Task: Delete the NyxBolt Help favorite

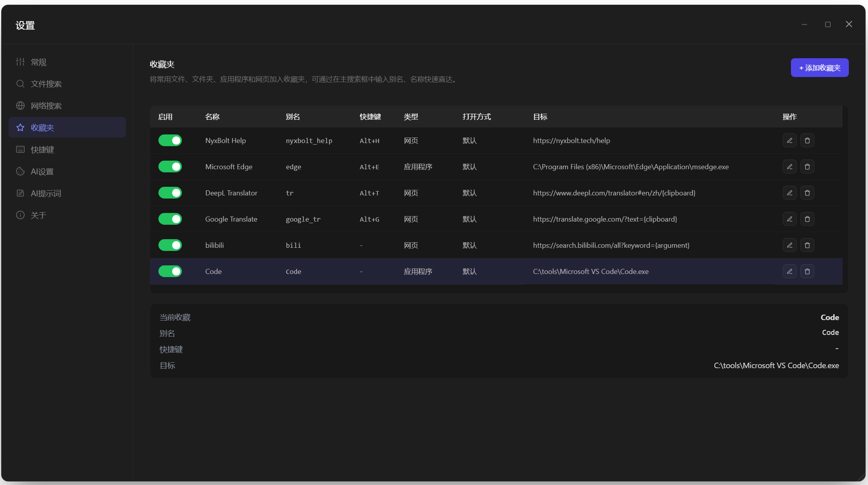Action: click(x=807, y=140)
